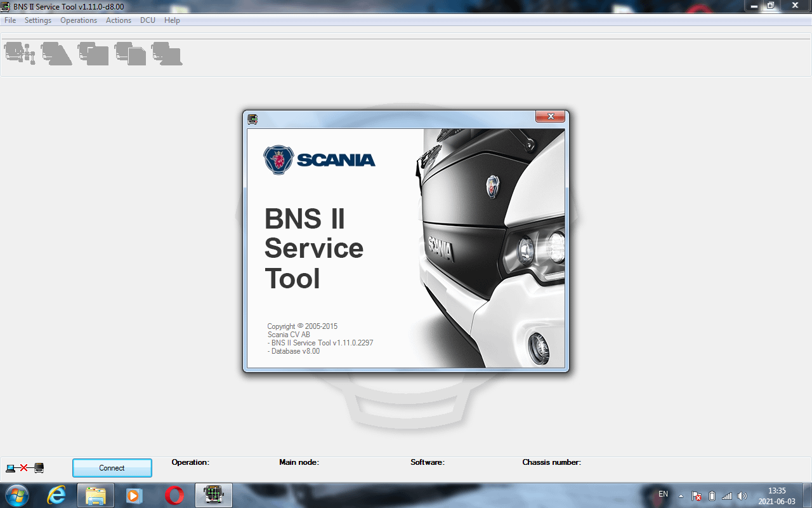The height and width of the screenshot is (508, 812).
Task: Open the File menu
Action: click(10, 20)
